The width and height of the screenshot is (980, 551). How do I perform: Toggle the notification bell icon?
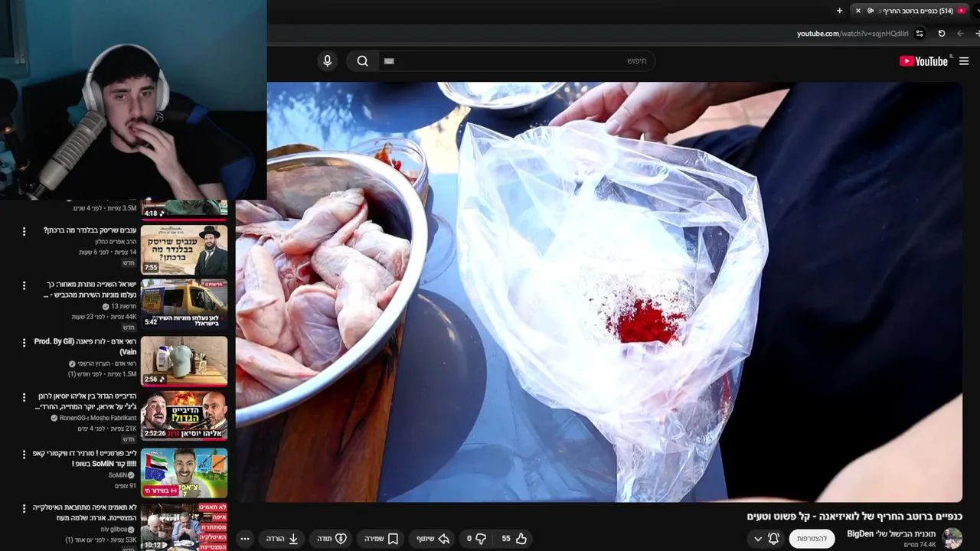774,539
